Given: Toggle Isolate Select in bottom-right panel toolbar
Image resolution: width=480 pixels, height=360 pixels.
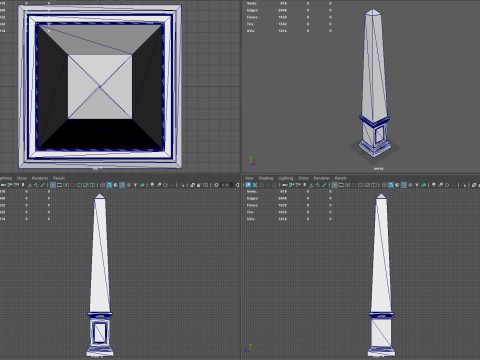Looking at the screenshot, I should click(464, 185).
